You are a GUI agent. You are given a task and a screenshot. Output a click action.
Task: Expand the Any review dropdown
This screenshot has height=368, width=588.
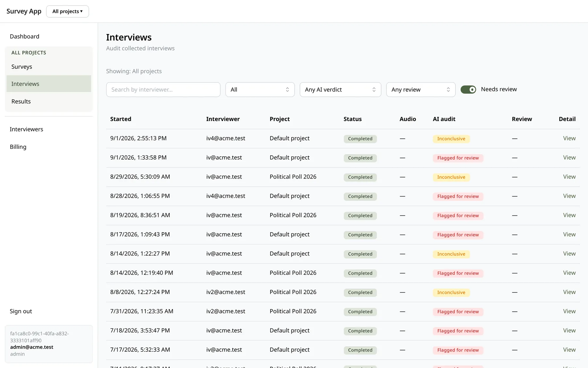(421, 90)
